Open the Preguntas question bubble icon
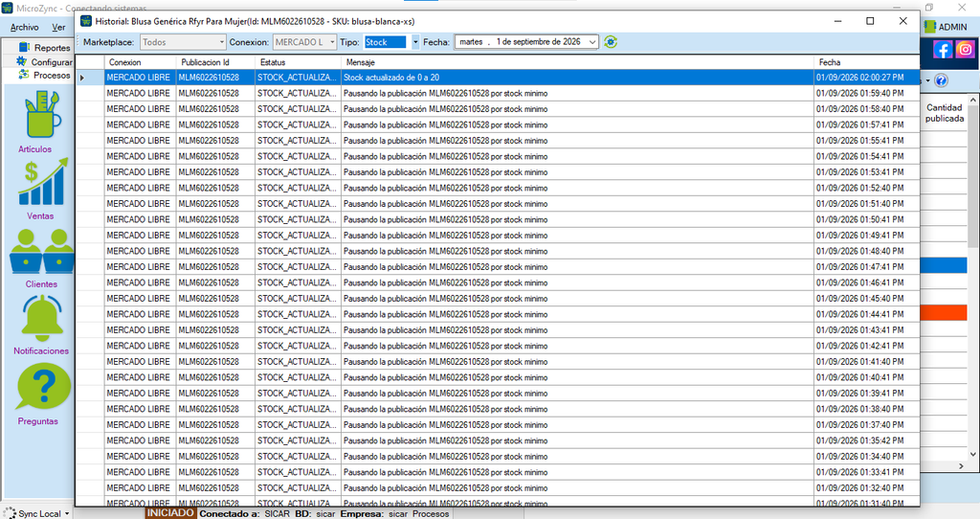This screenshot has height=519, width=980. coord(44,389)
